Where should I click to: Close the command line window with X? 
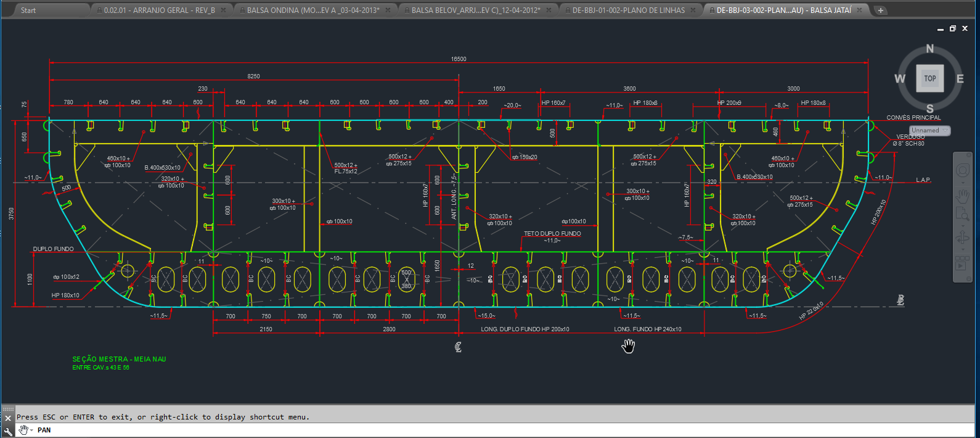coord(8,418)
